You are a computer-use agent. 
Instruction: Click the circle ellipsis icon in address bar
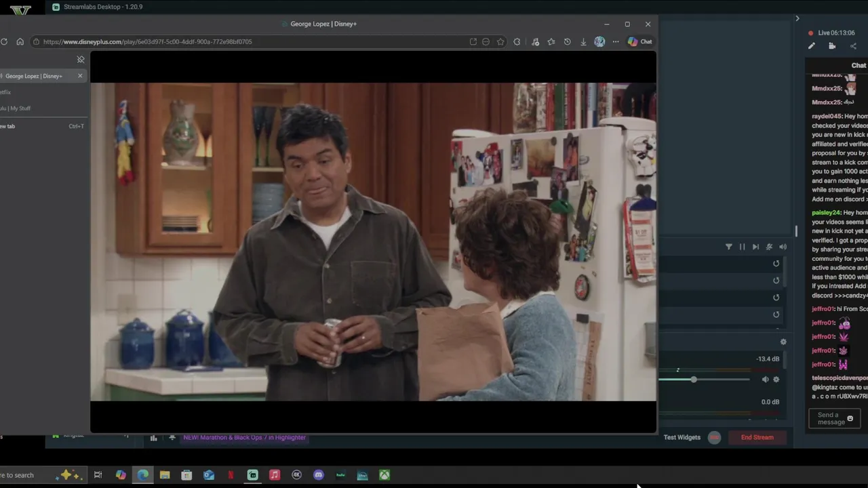[486, 41]
